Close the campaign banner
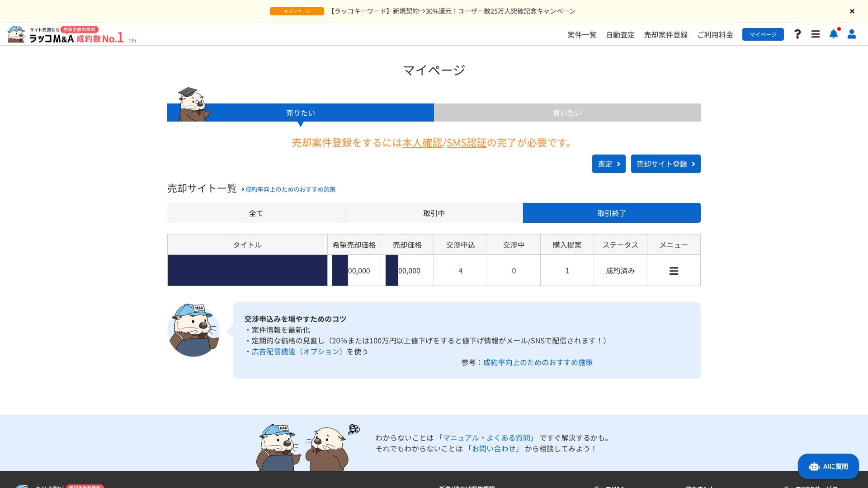This screenshot has height=488, width=868. (x=852, y=11)
